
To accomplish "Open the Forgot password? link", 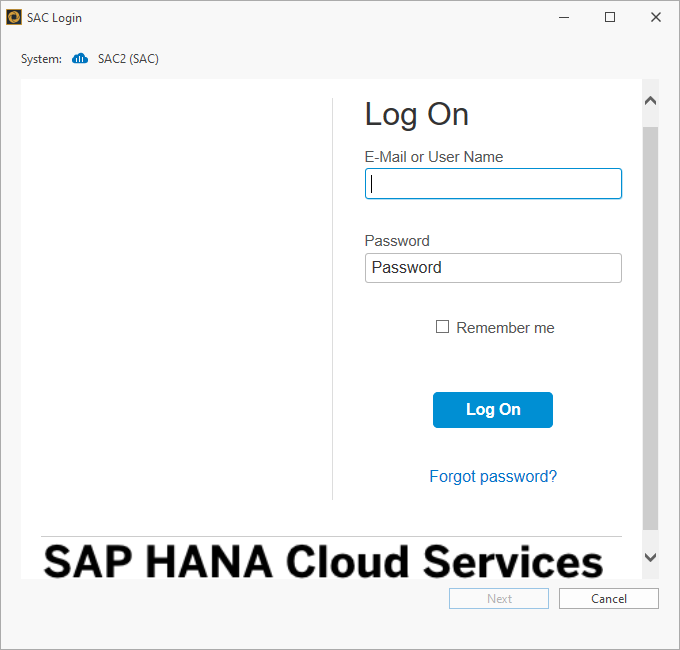I will click(493, 476).
